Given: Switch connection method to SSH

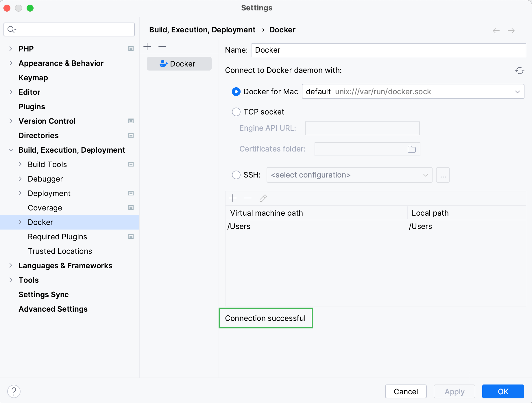Looking at the screenshot, I should [236, 175].
